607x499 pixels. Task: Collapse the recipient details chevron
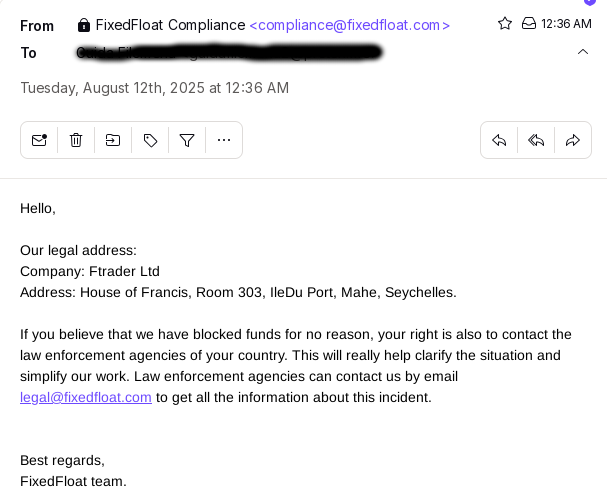(583, 52)
